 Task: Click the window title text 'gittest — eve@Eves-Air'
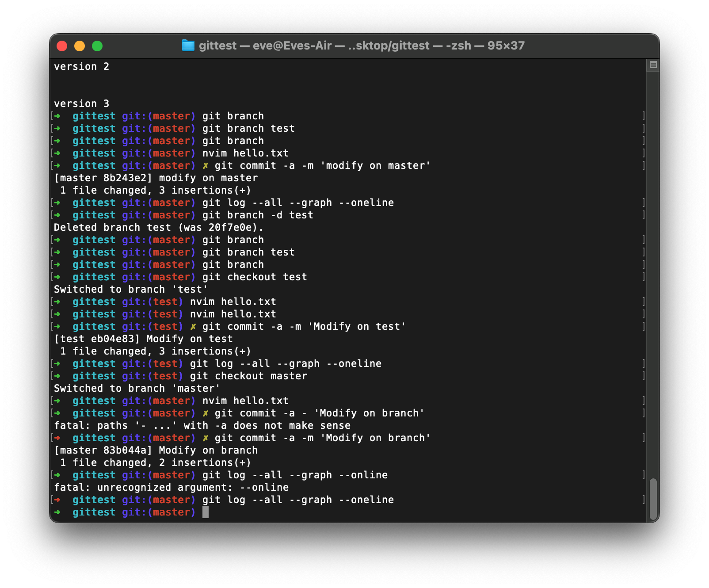[x=265, y=46]
